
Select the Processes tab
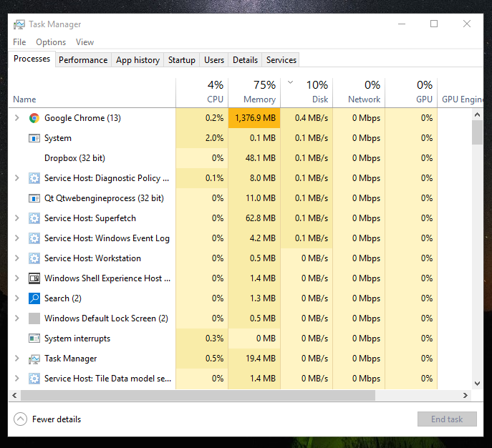(32, 59)
